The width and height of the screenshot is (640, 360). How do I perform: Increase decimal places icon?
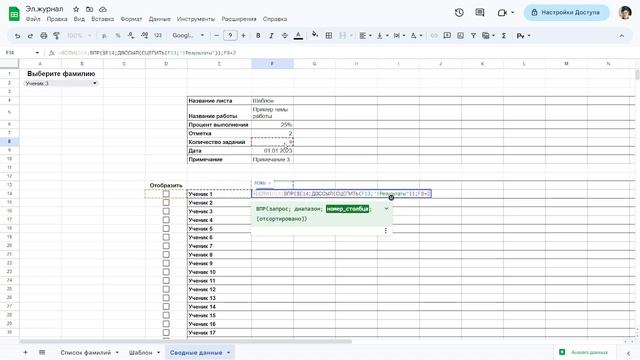point(144,36)
